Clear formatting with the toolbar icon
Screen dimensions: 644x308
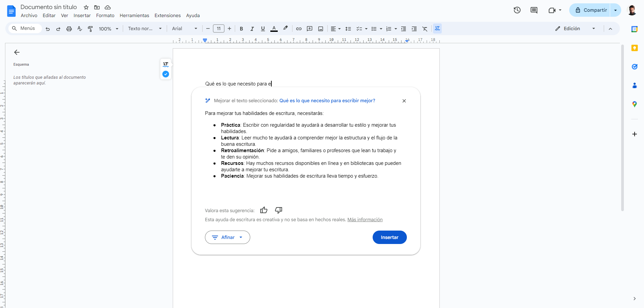[x=425, y=29]
